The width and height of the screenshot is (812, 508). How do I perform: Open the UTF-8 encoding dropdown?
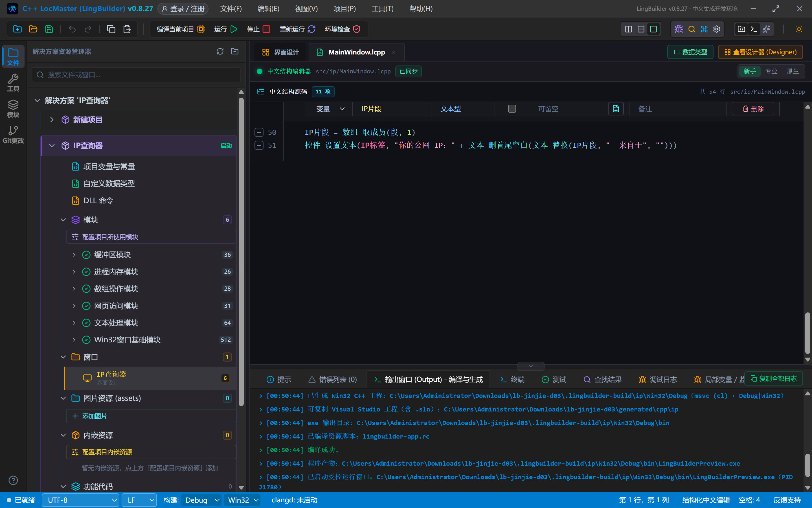pyautogui.click(x=81, y=500)
